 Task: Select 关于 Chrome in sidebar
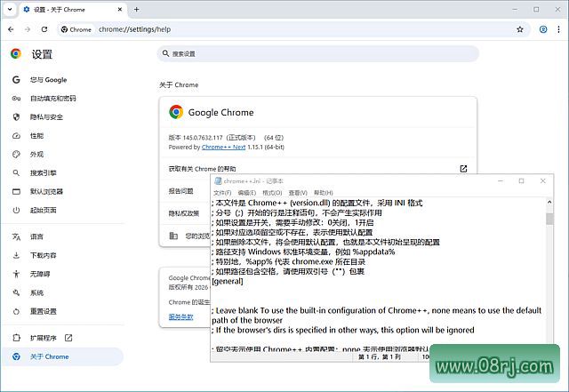coord(62,356)
